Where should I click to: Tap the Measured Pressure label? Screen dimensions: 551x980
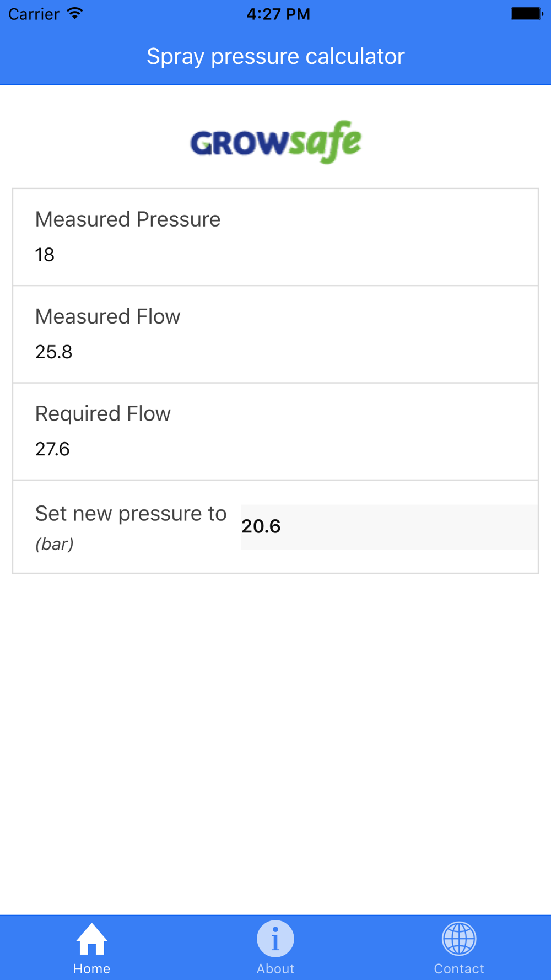pyautogui.click(x=128, y=219)
